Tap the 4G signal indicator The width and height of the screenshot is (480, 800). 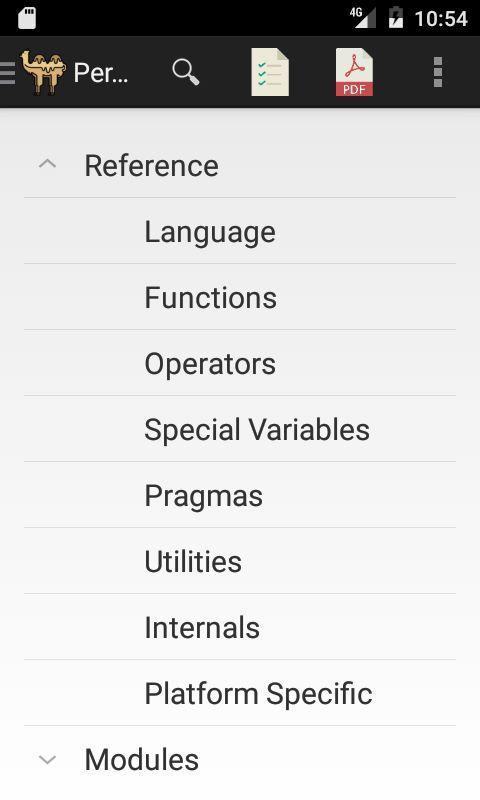coord(363,18)
